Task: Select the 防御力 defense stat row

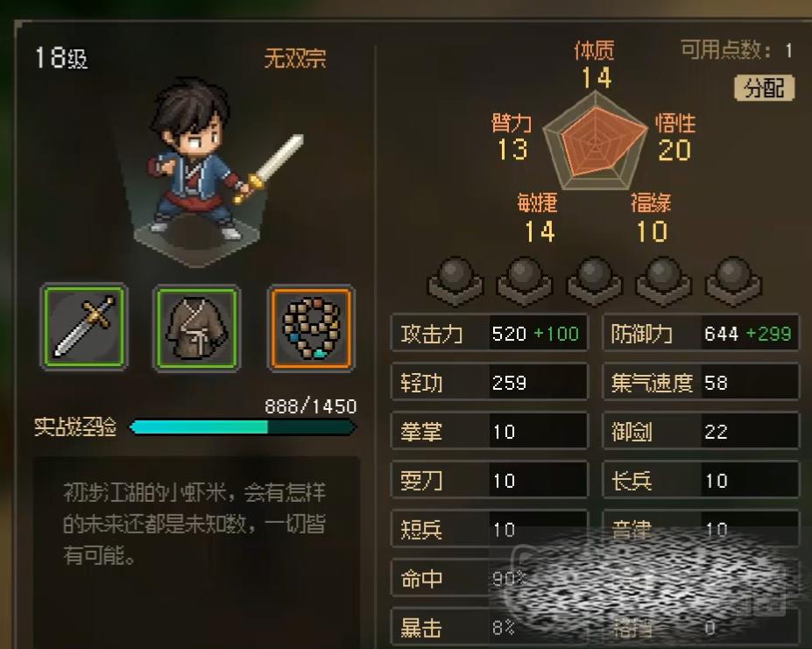Action: point(701,334)
